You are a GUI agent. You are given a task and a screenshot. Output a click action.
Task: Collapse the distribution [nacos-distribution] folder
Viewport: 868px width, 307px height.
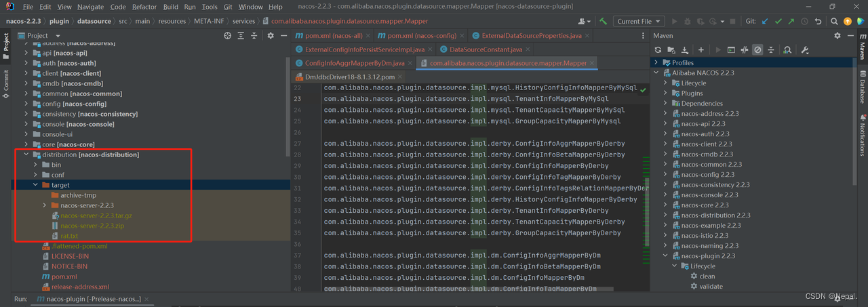point(26,155)
